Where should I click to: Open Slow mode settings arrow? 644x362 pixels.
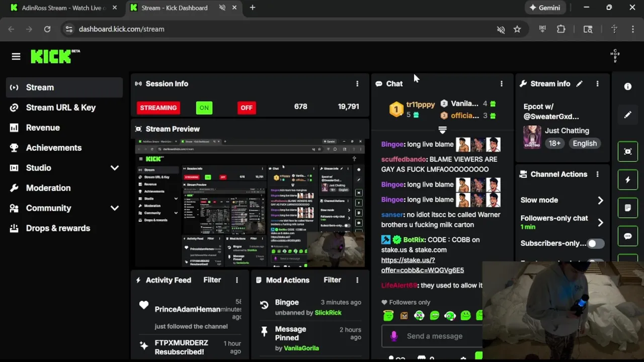(600, 200)
